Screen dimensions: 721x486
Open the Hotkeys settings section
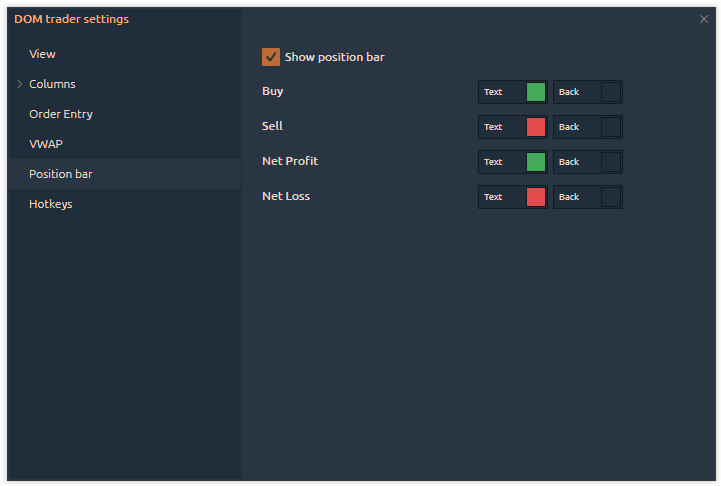coord(51,204)
